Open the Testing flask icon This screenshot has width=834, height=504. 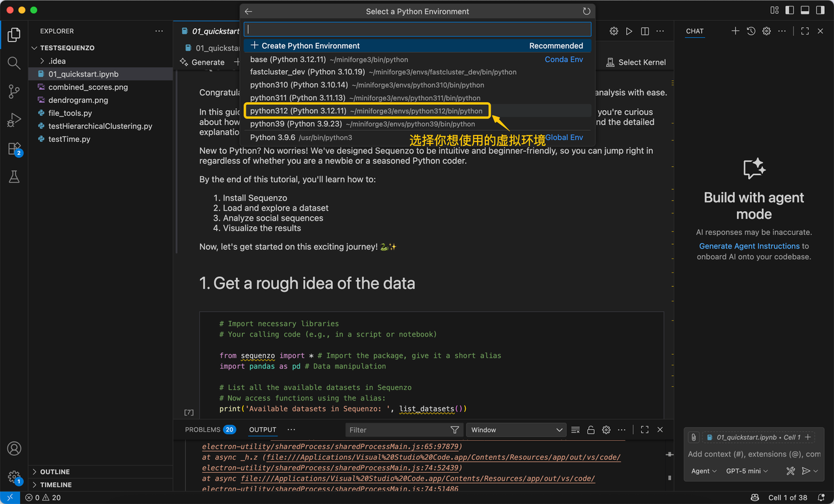click(14, 177)
